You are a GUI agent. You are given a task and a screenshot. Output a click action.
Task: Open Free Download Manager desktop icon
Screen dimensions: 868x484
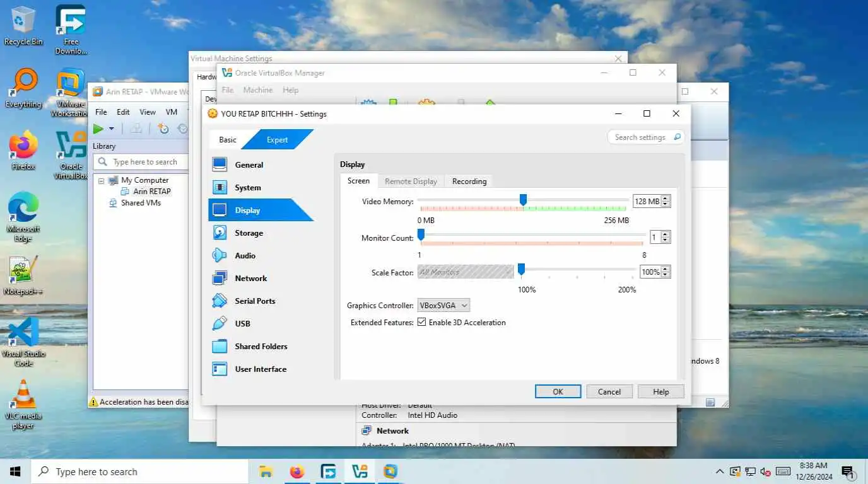click(x=71, y=30)
